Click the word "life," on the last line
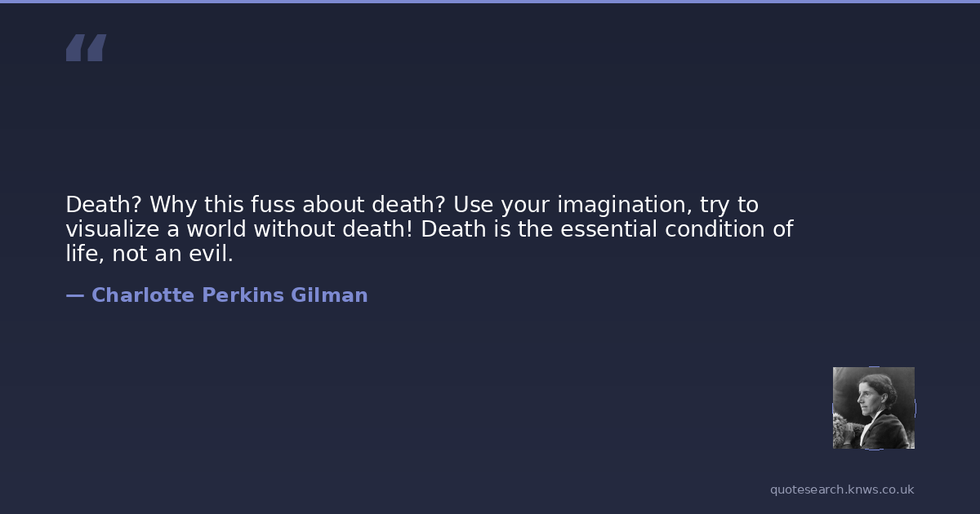 click(x=83, y=254)
